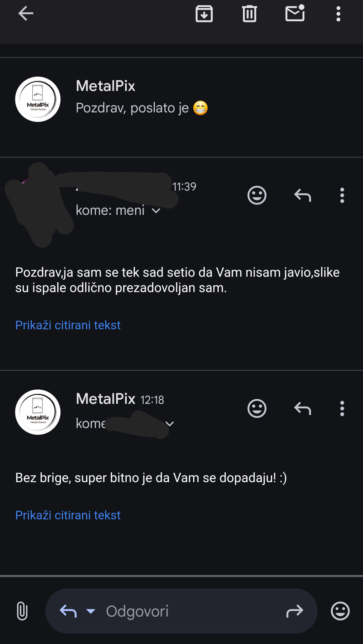Screen dimensions: 363x644
Task: Open the top-right overflow menu
Action: [338, 14]
